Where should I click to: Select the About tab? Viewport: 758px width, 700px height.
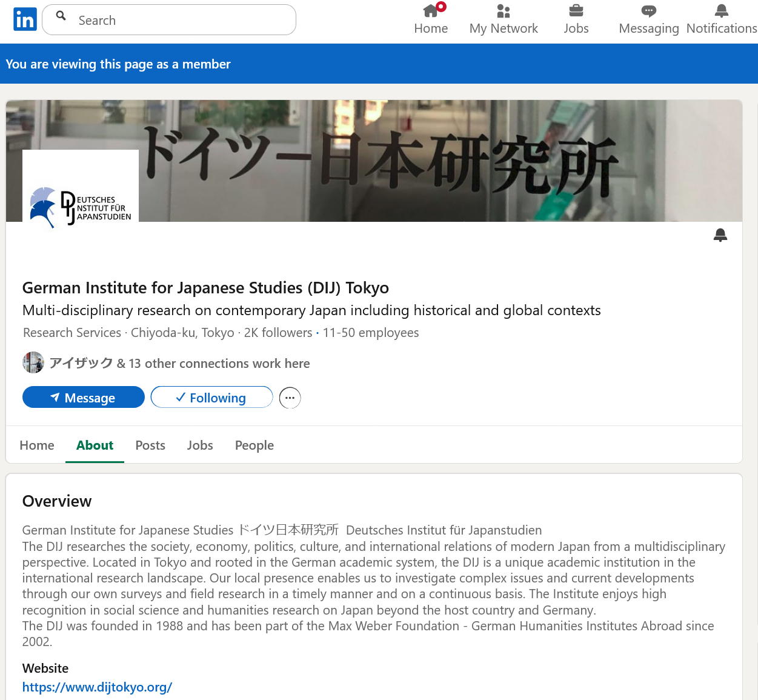point(95,445)
